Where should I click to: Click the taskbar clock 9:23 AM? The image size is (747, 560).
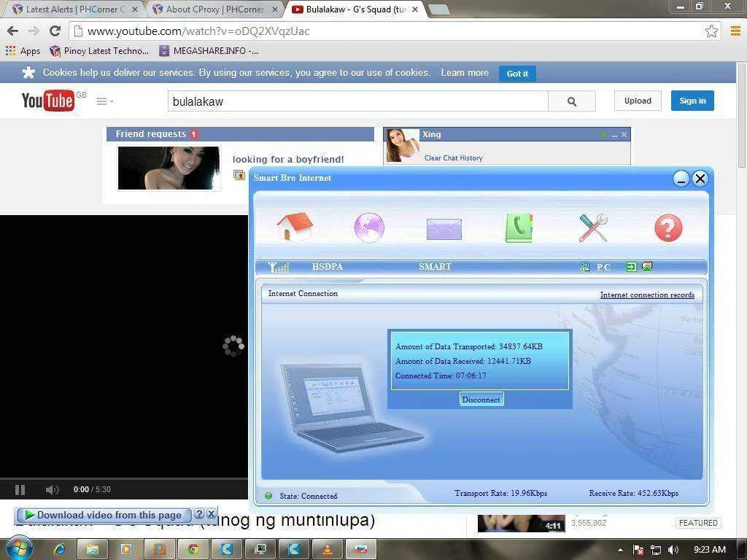click(709, 550)
